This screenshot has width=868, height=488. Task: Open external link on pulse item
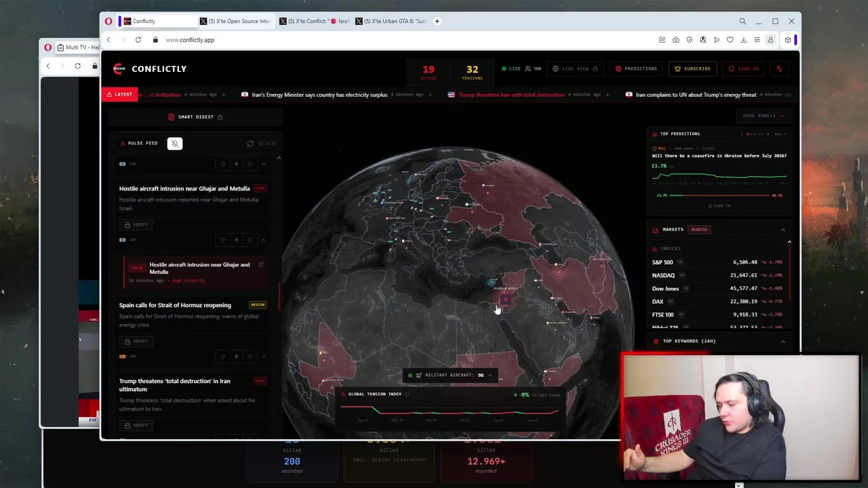260,265
